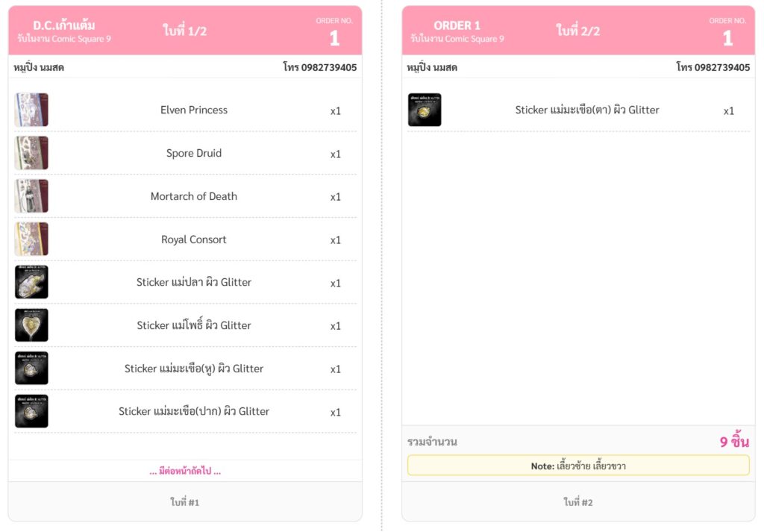
Task: Click the phone number on second slip
Action: tap(713, 67)
